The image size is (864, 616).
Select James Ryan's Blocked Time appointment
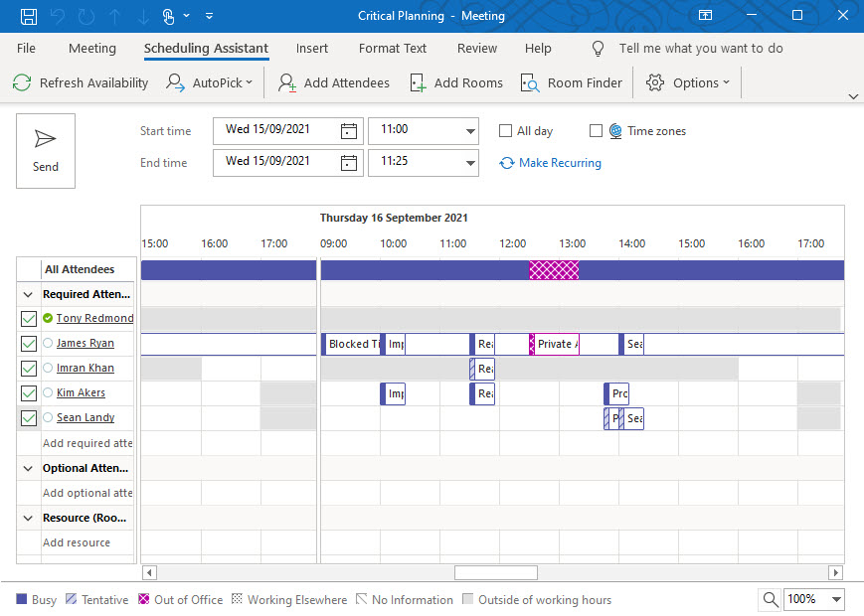coord(351,344)
